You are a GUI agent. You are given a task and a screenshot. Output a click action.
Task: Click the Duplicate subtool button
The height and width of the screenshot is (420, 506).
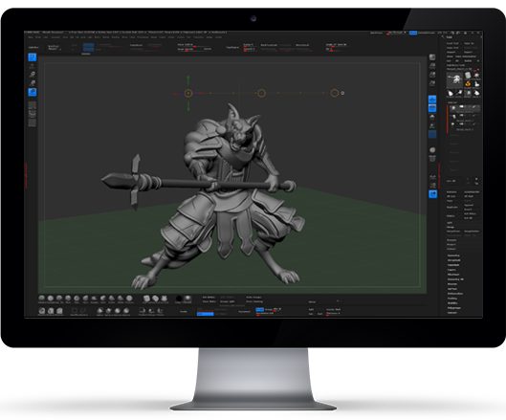coord(452,208)
